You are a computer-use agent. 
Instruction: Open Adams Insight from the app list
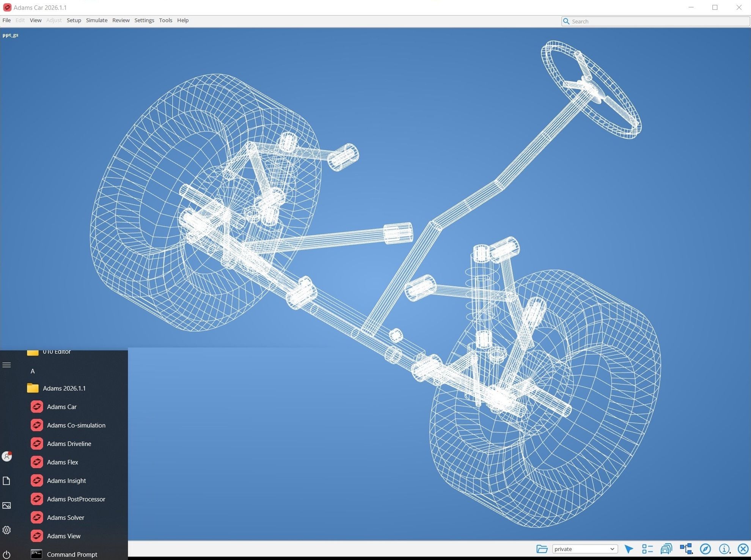(66, 480)
